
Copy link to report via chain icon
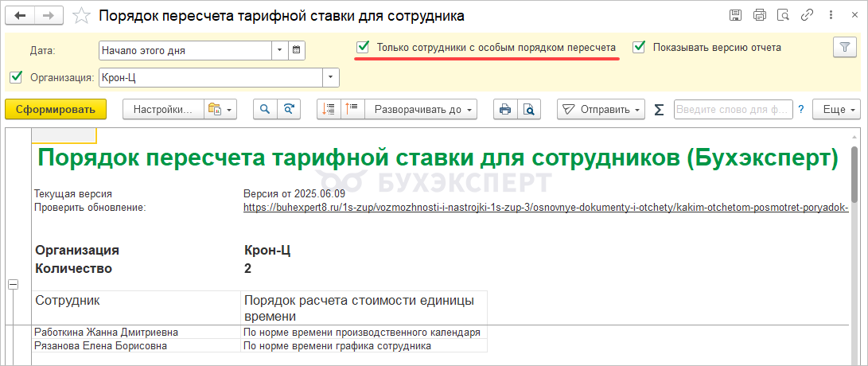click(808, 15)
